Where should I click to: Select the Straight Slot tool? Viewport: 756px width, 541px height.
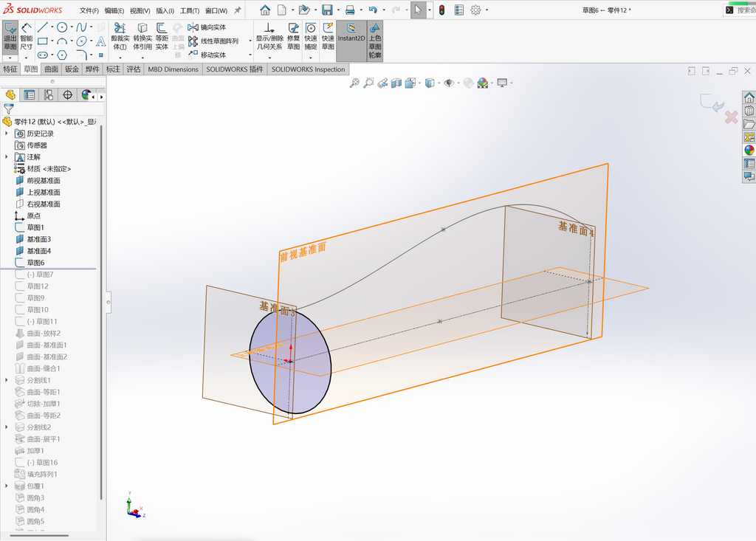click(42, 55)
